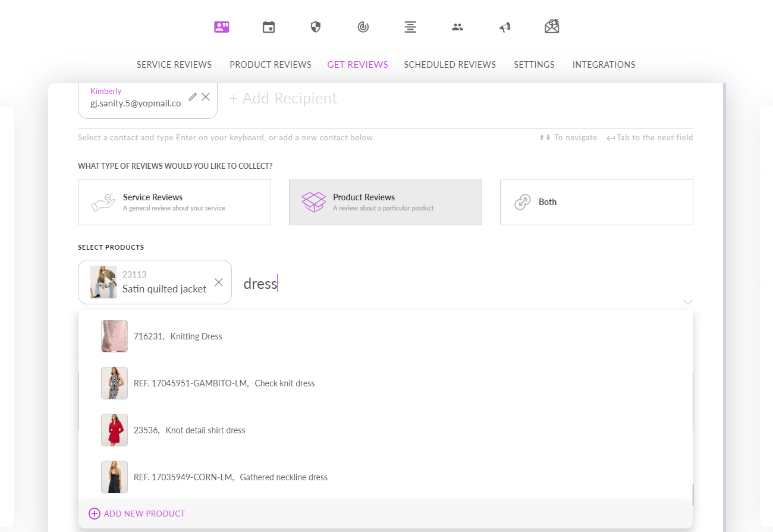Open the shield icon in top bar
Screen dimensions: 773x532
(316, 27)
